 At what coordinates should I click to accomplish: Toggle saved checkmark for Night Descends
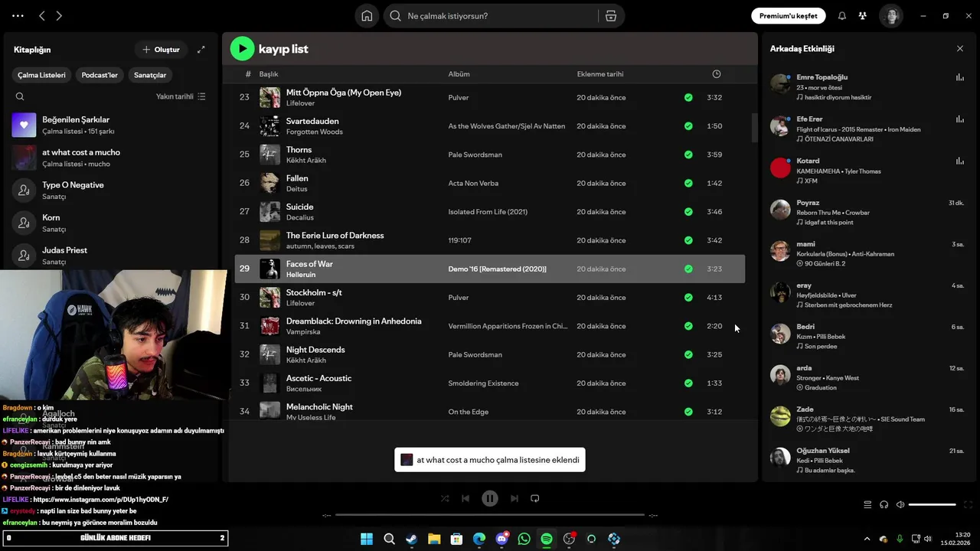pos(688,354)
